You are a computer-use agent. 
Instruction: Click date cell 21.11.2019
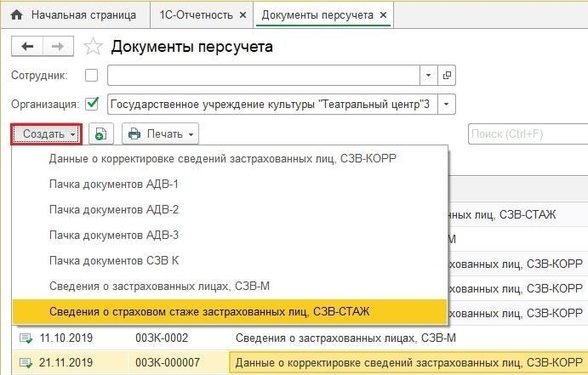coord(66,362)
